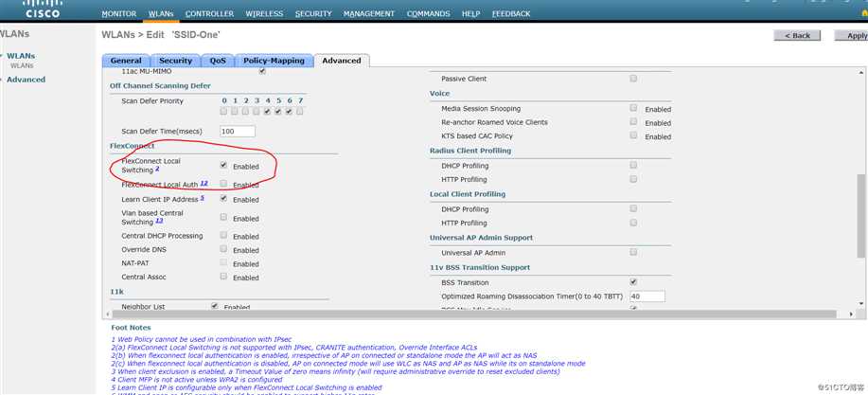
Task: Toggle the 11k Neighbor List checkbox
Action: coord(214,306)
